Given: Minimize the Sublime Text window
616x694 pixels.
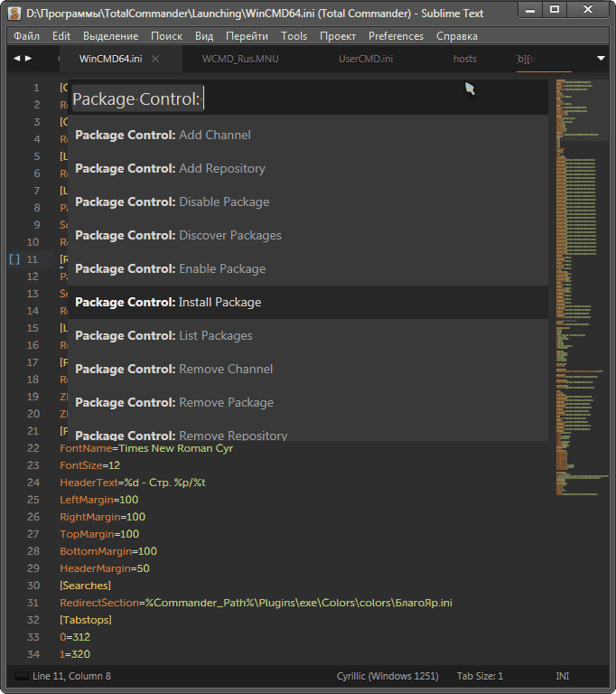Looking at the screenshot, I should coord(530,10).
